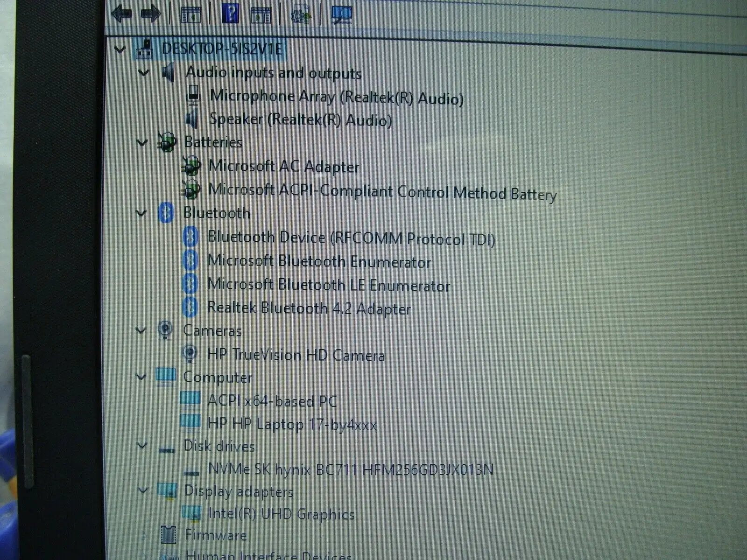This screenshot has height=560, width=747.
Task: Click battery icon beside Microsoft AC Adapter
Action: click(191, 166)
